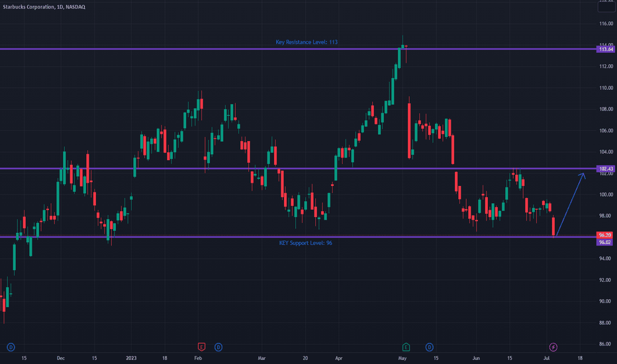Click the 104.00 price axis value

tap(606, 152)
